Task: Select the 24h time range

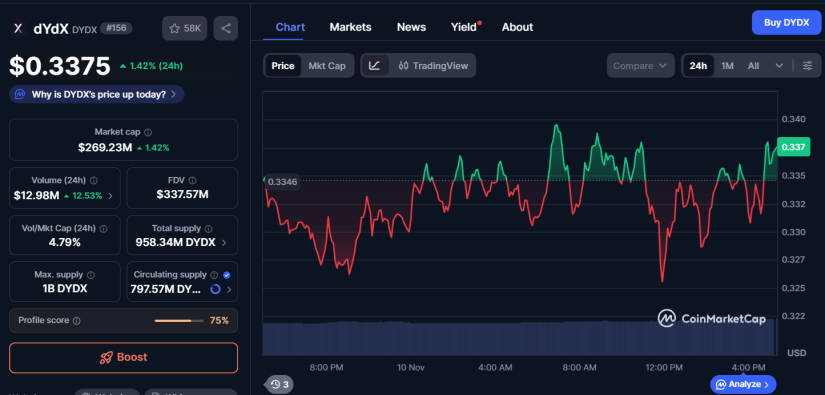Action: (698, 66)
